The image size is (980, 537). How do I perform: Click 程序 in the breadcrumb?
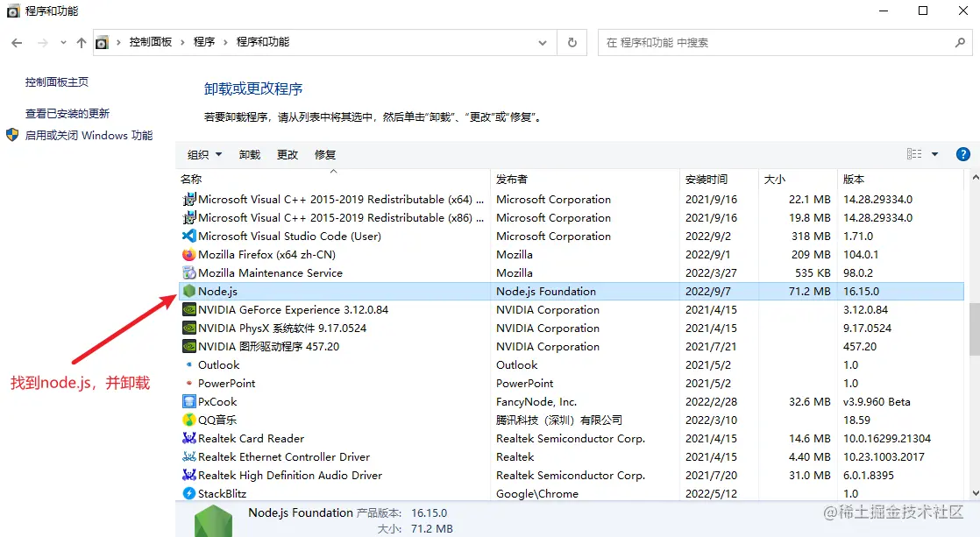coord(204,42)
